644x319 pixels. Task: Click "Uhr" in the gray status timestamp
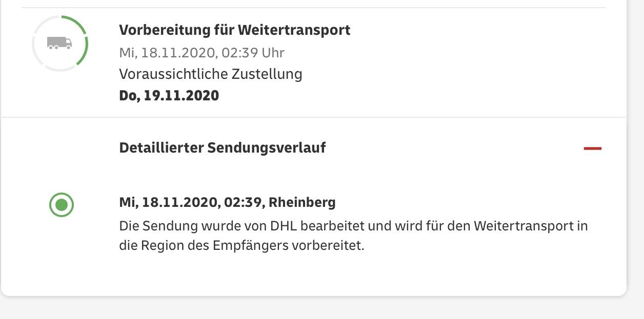[x=273, y=53]
